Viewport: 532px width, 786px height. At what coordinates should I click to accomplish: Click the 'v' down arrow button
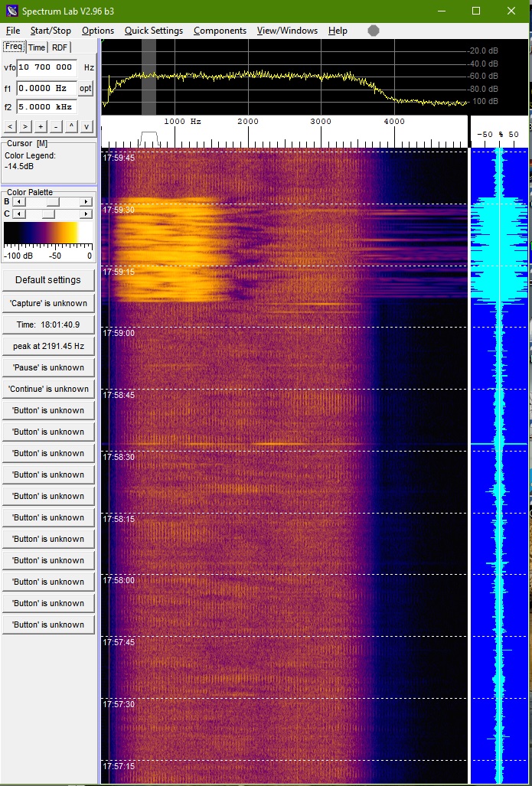[x=86, y=126]
